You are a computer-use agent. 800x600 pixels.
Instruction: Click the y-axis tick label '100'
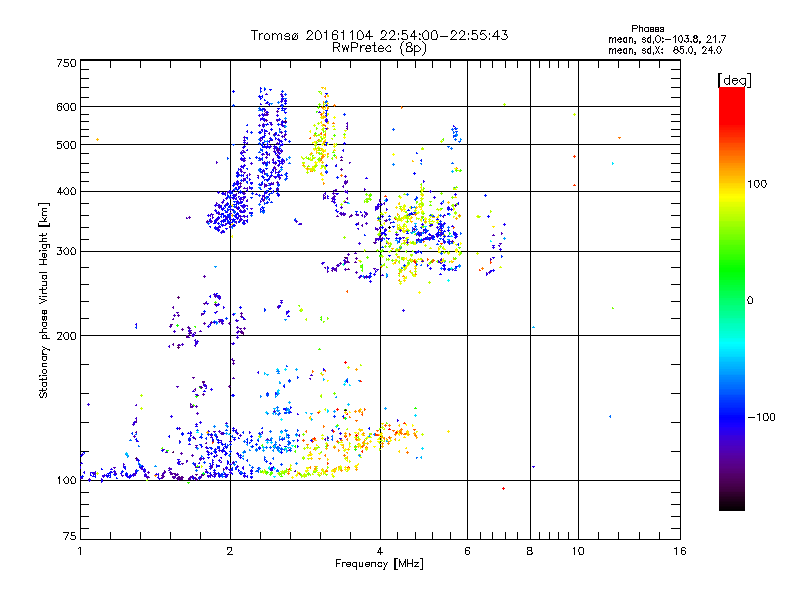[x=66, y=481]
